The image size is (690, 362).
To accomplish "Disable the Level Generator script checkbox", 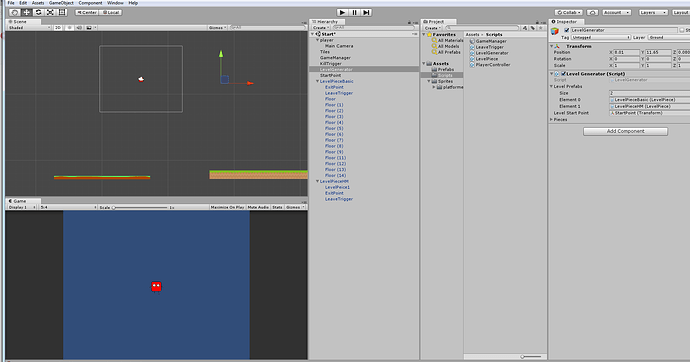I will pyautogui.click(x=563, y=74).
